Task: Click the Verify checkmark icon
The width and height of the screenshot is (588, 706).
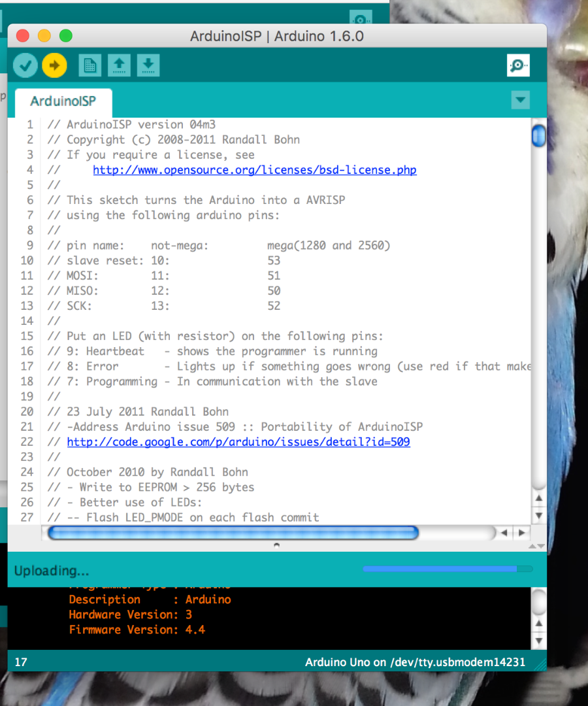Action: click(25, 65)
